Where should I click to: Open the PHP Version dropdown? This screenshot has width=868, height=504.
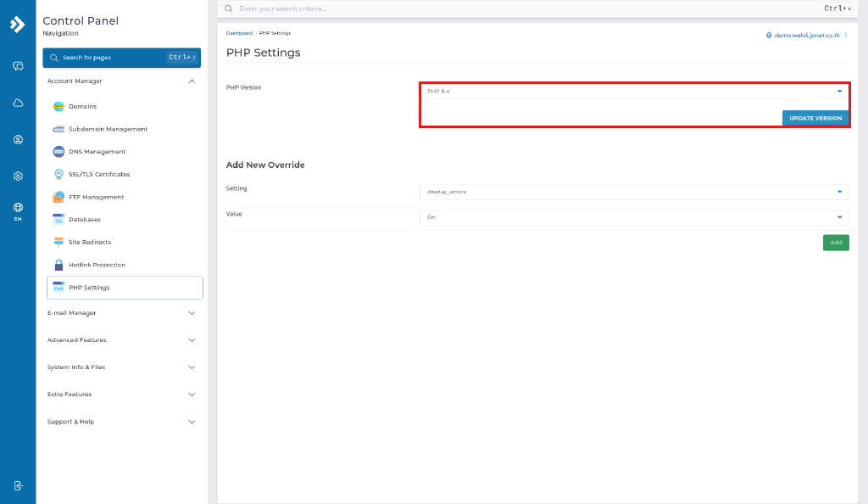[x=634, y=92]
